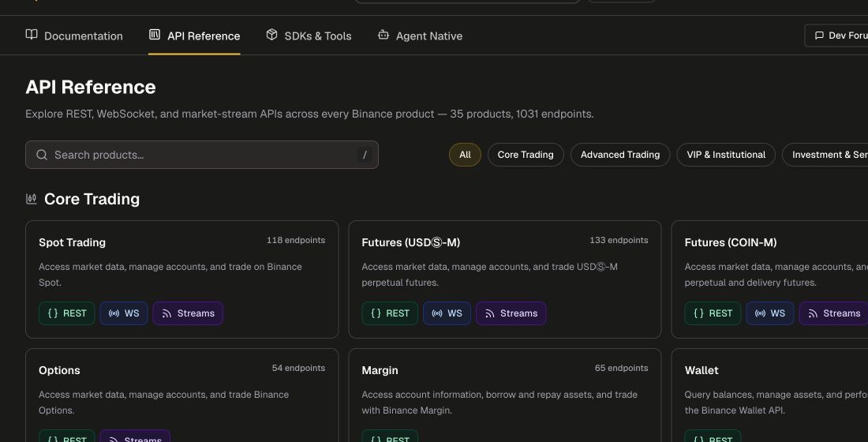868x442 pixels.
Task: Click the slash shortcut hint in search
Action: click(365, 155)
